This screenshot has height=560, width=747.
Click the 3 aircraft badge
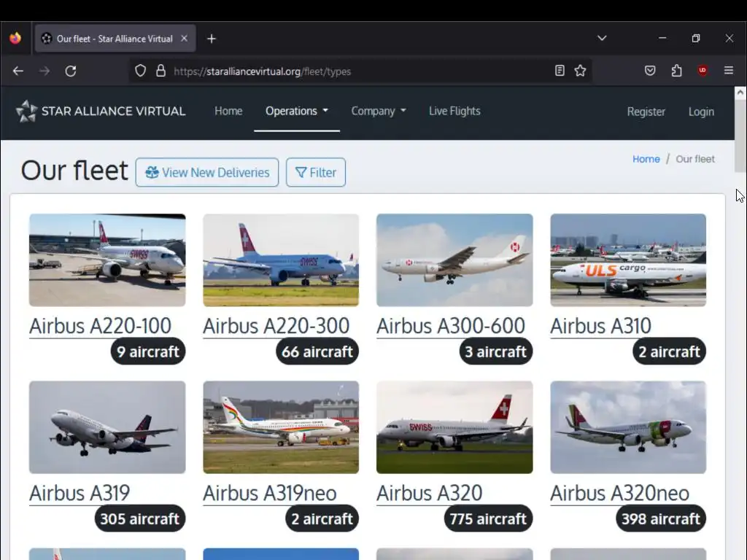point(496,351)
